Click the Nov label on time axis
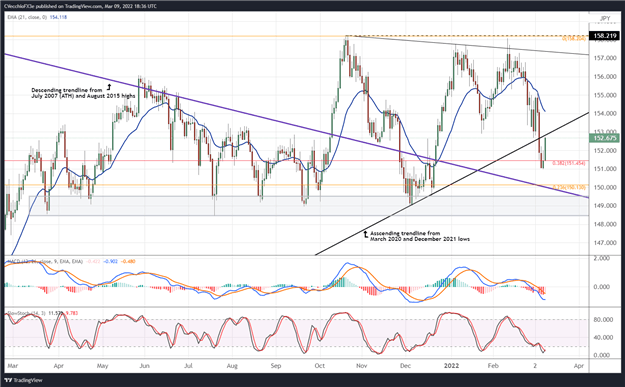The image size is (625, 387). pos(361,366)
